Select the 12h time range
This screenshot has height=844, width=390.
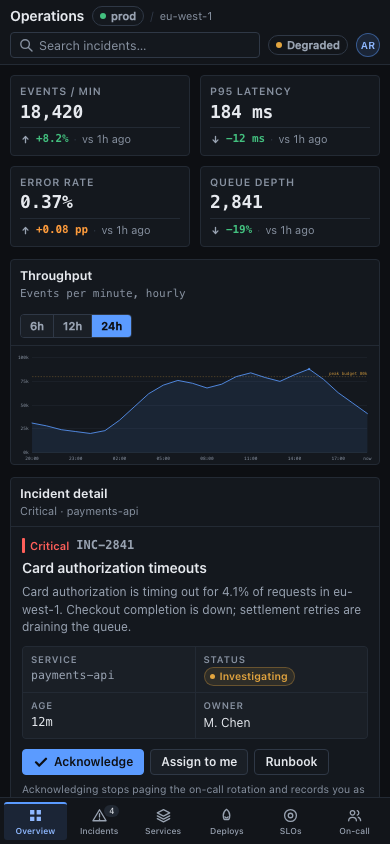click(73, 326)
